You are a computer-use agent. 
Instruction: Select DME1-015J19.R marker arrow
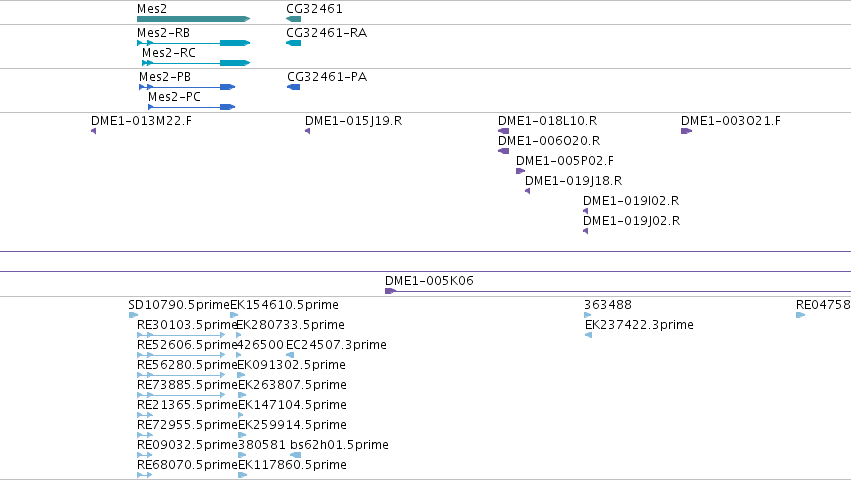307,131
